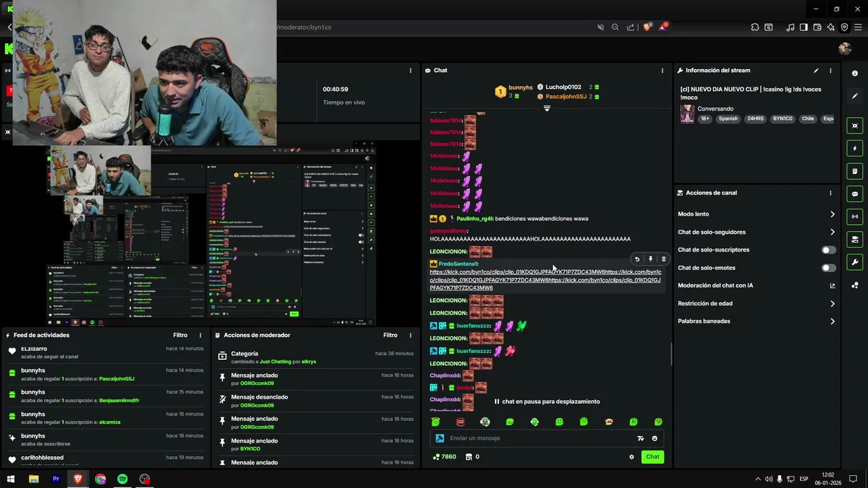Open the profile avatar at top right
This screenshot has height=488, width=868.
coord(844,49)
